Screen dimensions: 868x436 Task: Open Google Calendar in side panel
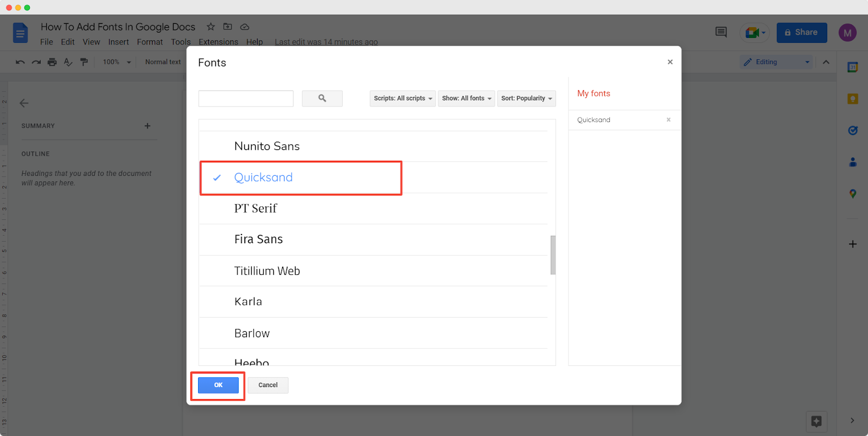853,67
